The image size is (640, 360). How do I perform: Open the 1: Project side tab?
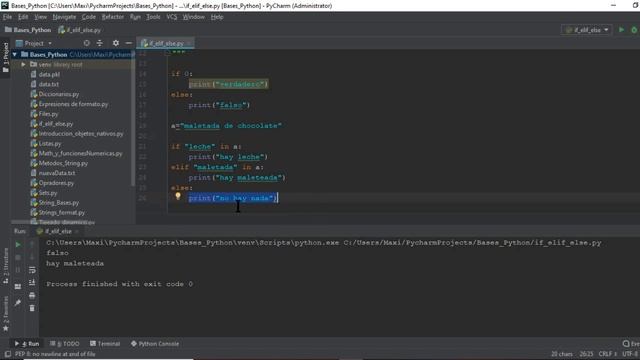5,58
